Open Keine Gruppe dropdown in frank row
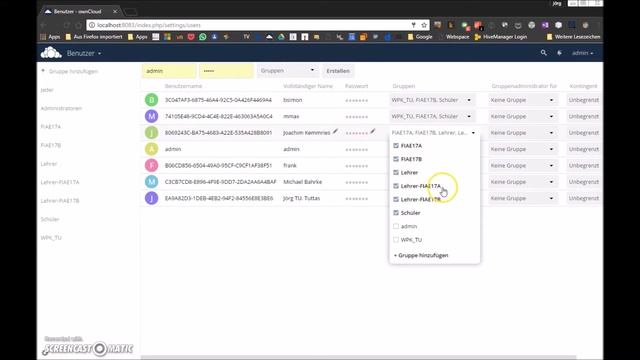This screenshot has width=640, height=360. click(522, 165)
